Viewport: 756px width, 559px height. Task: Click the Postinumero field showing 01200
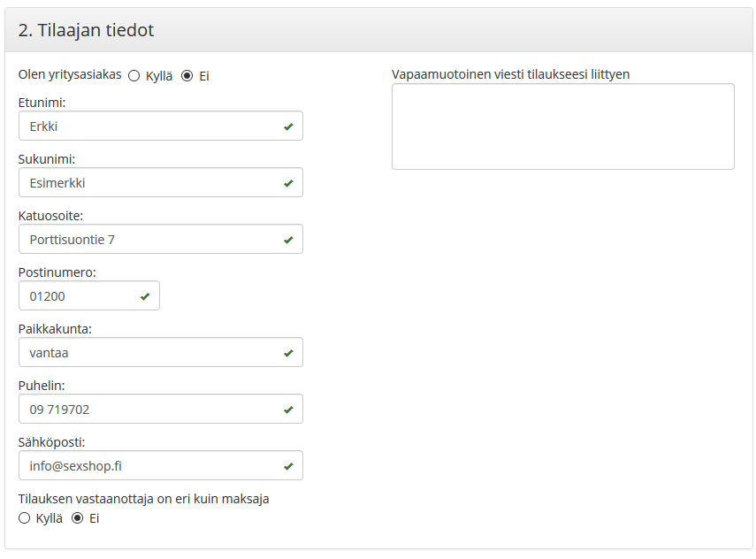click(80, 296)
